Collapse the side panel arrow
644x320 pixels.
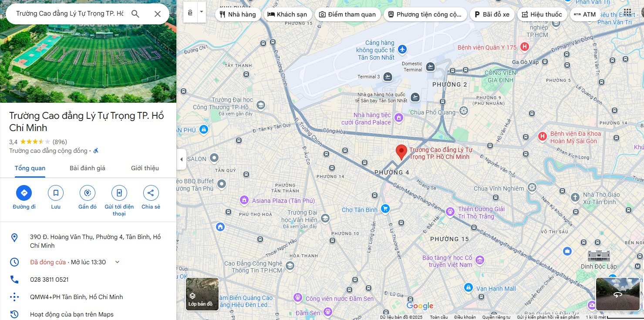182,159
